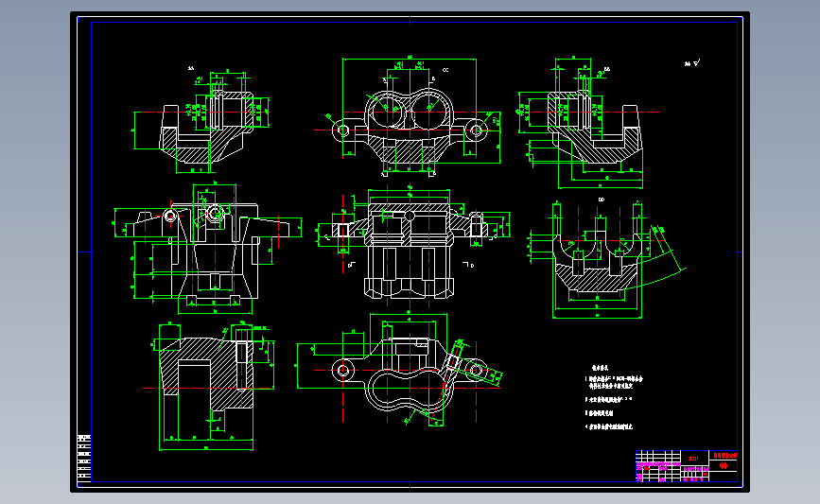Select the B-B section view at top right
This screenshot has height=504, width=820.
point(588,123)
